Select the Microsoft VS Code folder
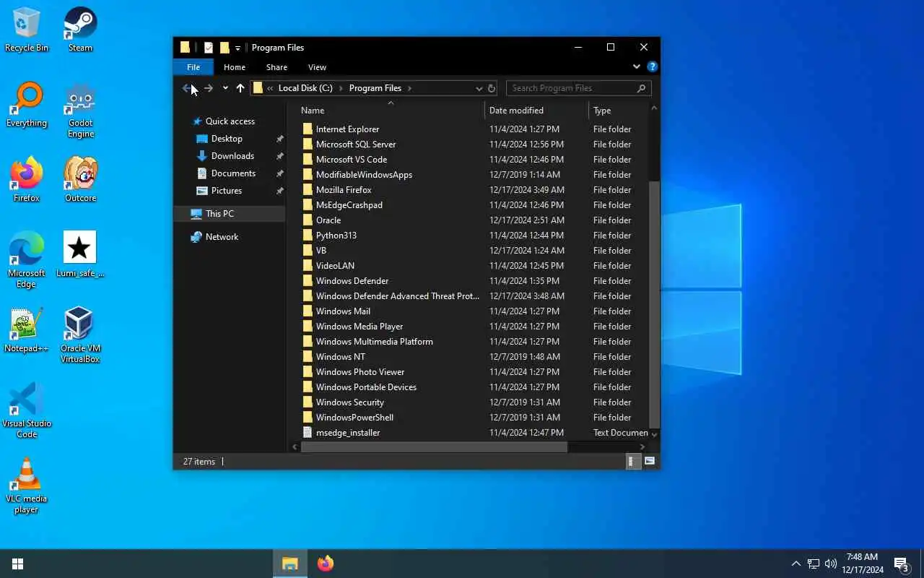Image resolution: width=924 pixels, height=578 pixels. (352, 160)
